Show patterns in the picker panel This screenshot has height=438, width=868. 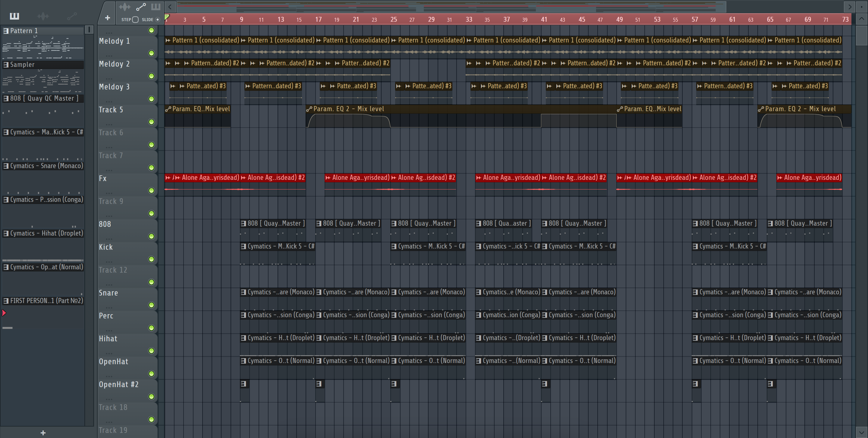click(x=14, y=16)
